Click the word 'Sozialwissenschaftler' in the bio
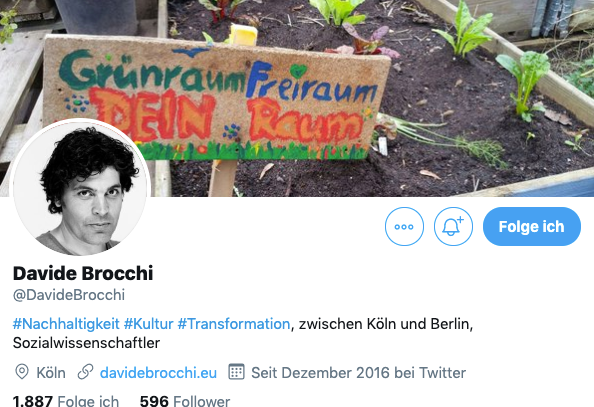Image resolution: width=594 pixels, height=407 pixels. (x=86, y=343)
